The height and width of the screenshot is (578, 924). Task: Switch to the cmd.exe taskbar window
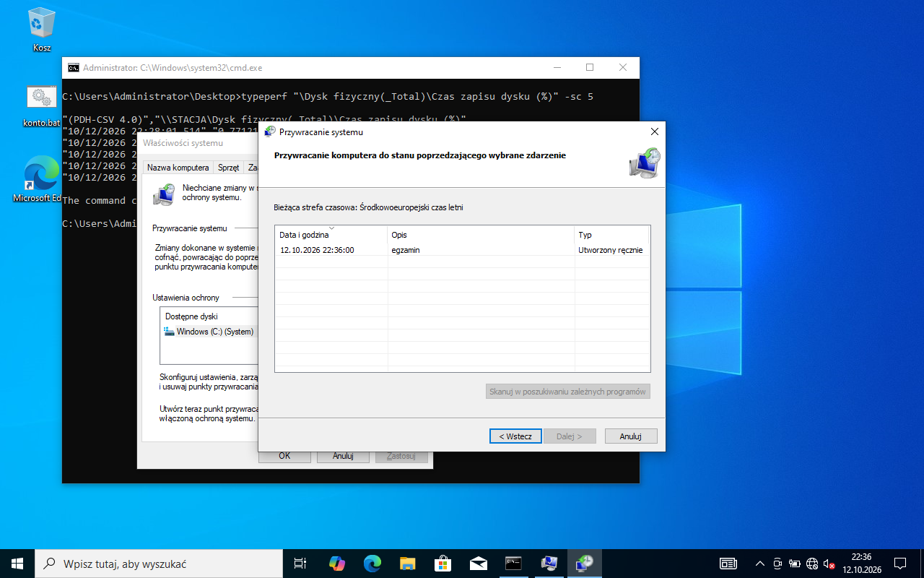pyautogui.click(x=513, y=564)
